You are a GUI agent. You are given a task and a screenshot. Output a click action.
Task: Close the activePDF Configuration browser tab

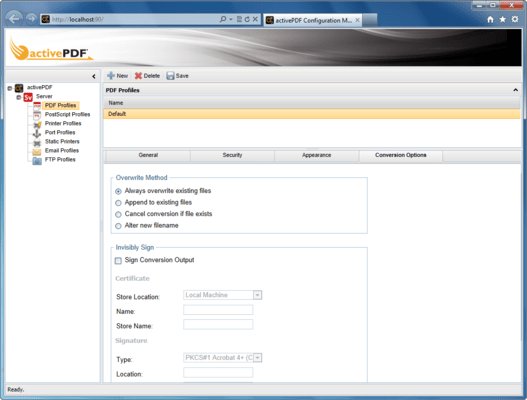click(357, 20)
